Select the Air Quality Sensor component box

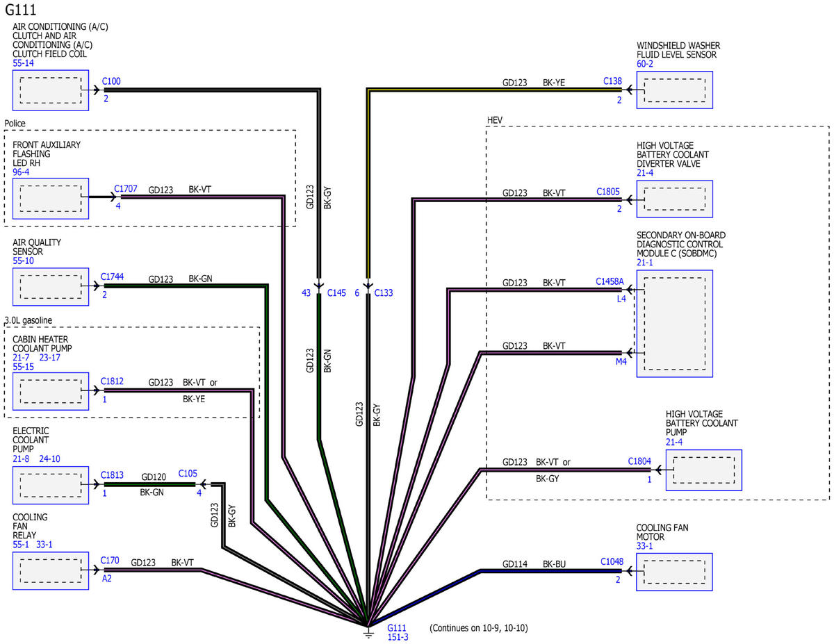click(50, 287)
